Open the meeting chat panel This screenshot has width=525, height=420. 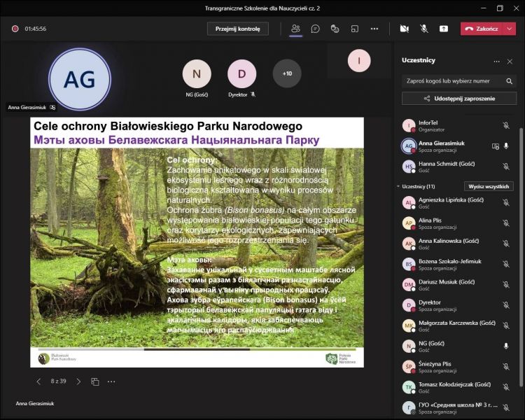[316, 29]
